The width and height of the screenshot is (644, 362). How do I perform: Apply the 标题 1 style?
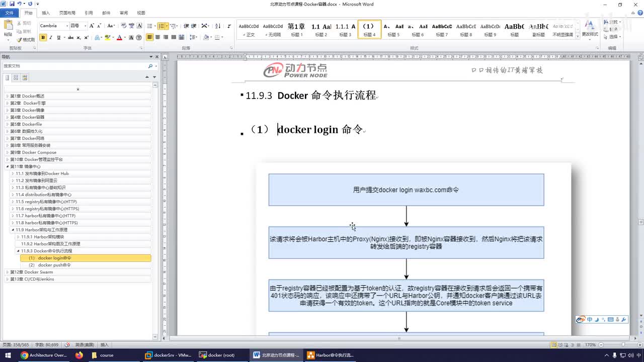(x=296, y=30)
